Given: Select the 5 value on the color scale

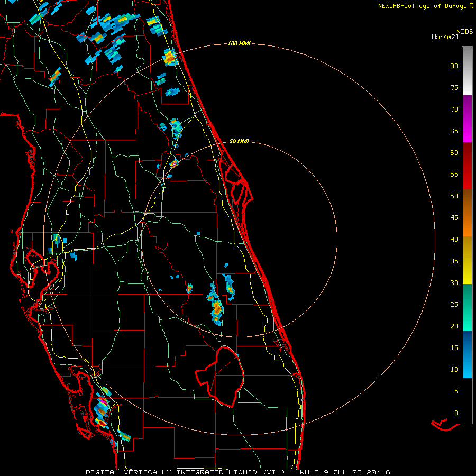Looking at the screenshot, I should click(456, 391).
